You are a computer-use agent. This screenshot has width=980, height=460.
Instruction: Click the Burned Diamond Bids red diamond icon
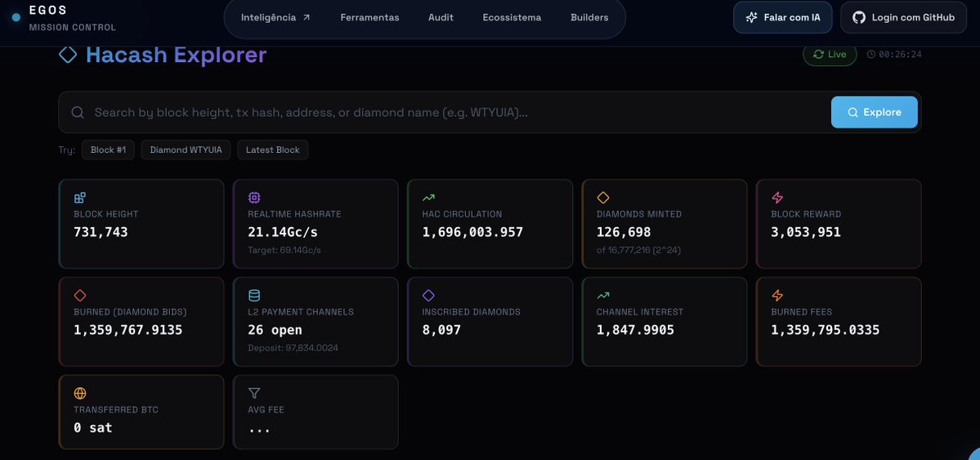coord(80,296)
